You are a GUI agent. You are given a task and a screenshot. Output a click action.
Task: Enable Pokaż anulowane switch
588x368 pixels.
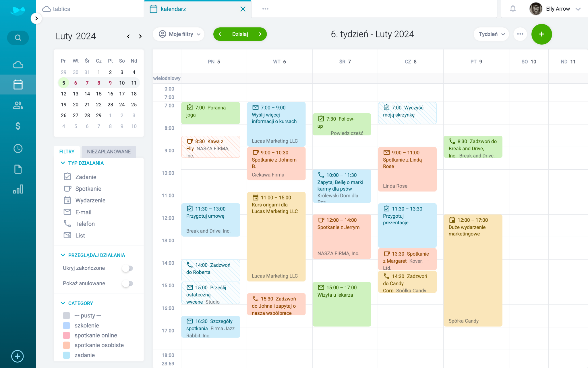tap(127, 283)
